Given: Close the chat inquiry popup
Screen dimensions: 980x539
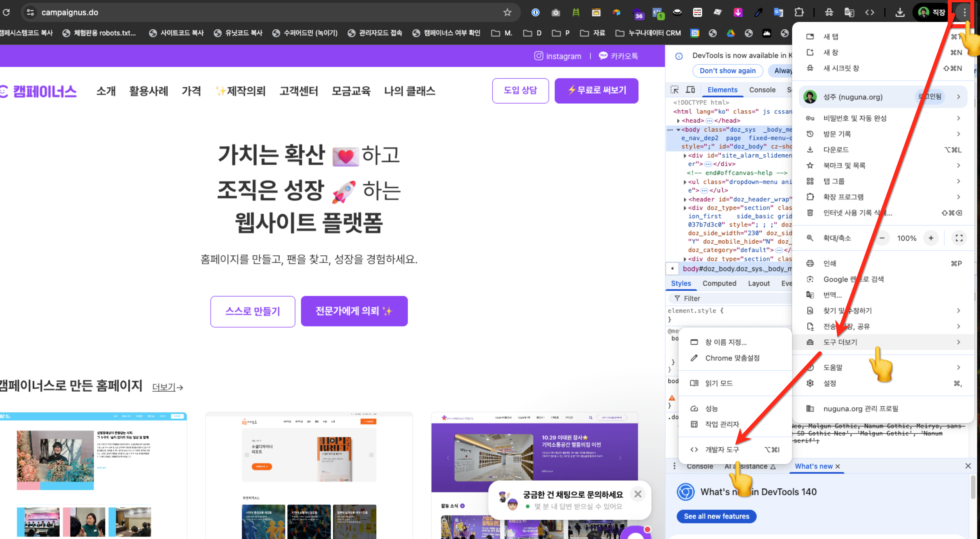Looking at the screenshot, I should pos(638,494).
